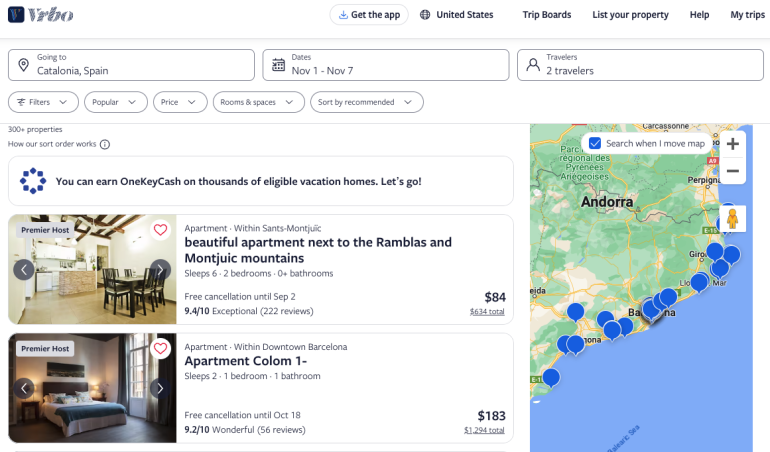
Task: Open sort order info icon
Action: [x=105, y=145]
